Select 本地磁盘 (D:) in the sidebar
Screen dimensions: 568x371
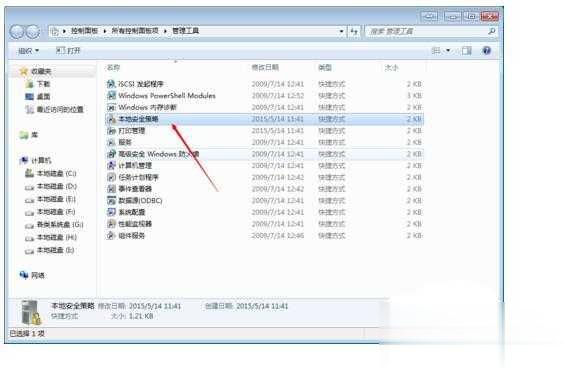point(57,186)
